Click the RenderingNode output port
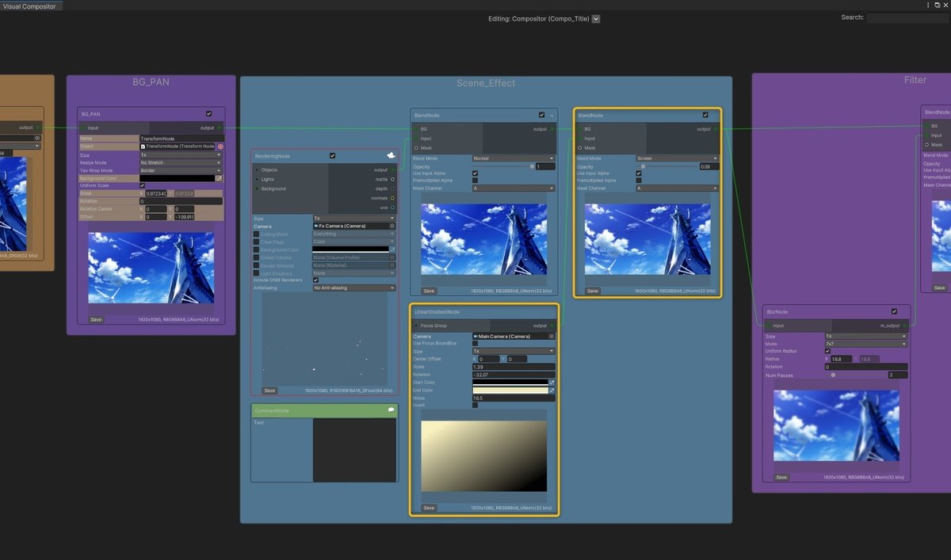 pos(392,170)
